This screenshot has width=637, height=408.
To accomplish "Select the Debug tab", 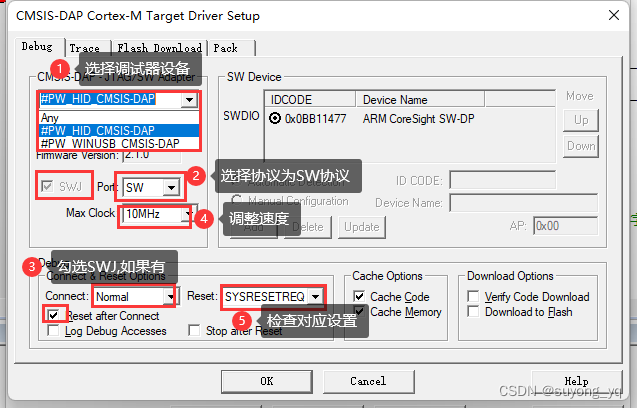I will pyautogui.click(x=39, y=47).
